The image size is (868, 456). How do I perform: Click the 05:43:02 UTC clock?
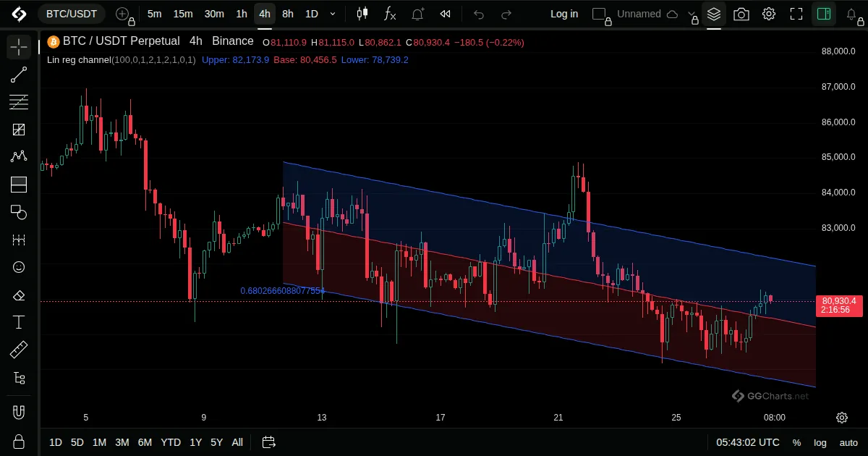click(748, 442)
